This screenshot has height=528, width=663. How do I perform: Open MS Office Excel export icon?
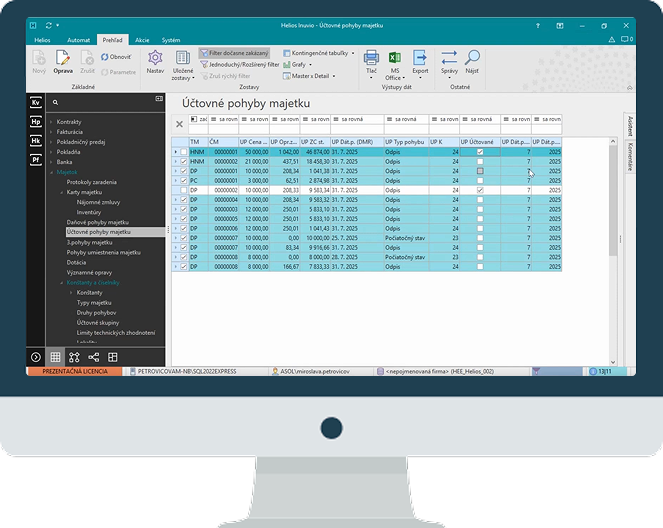tap(395, 58)
